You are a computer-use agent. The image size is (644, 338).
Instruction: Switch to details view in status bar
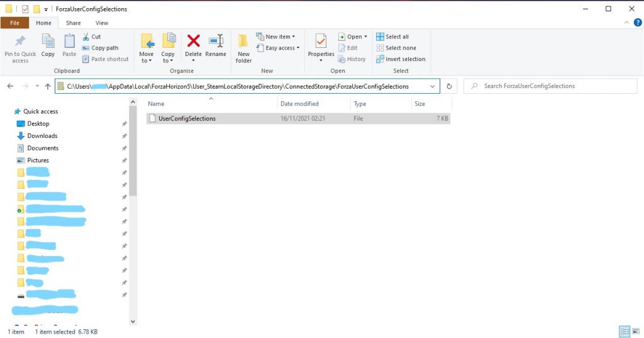coord(625,331)
